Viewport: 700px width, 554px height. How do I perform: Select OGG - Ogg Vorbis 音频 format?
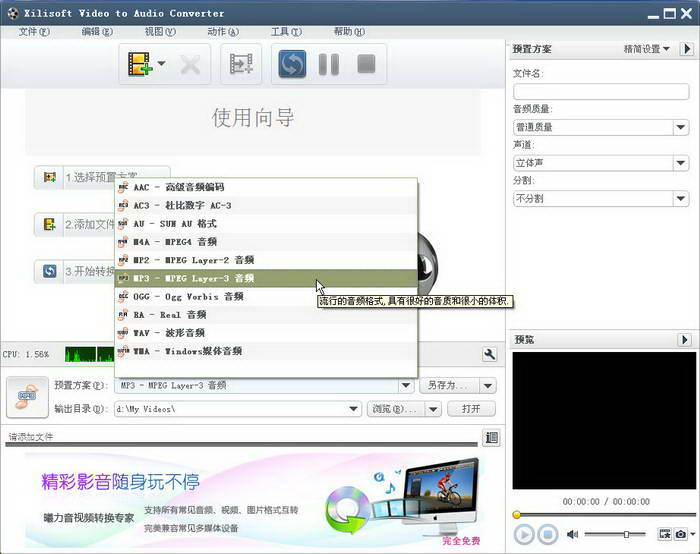[x=266, y=296]
